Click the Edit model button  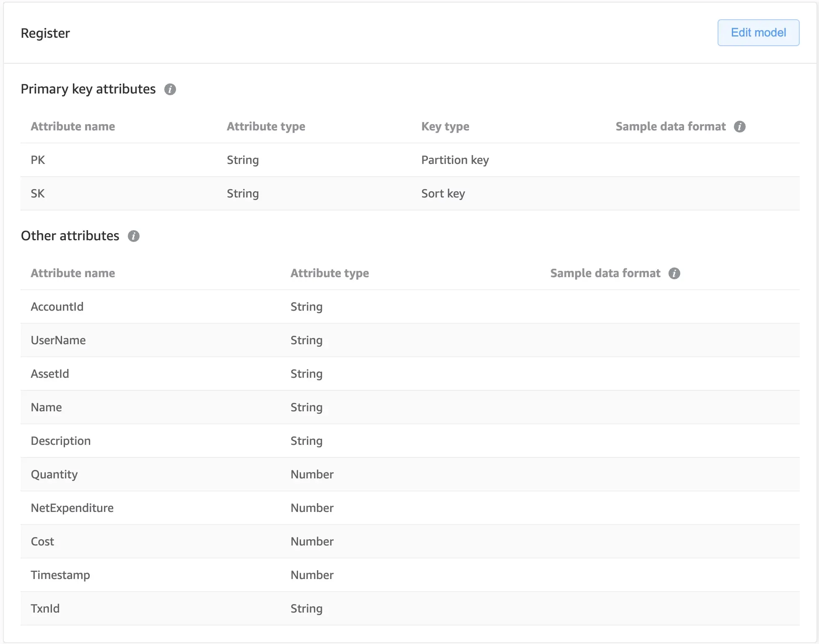point(758,33)
